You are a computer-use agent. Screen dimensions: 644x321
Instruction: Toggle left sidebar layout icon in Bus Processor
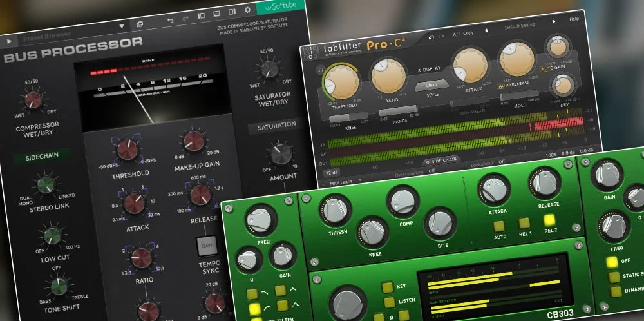click(201, 15)
